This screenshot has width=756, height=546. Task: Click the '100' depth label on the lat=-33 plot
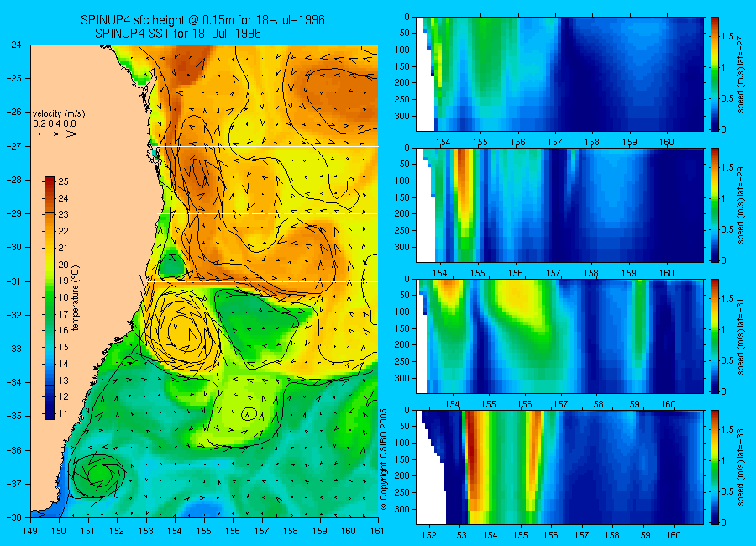[403, 443]
